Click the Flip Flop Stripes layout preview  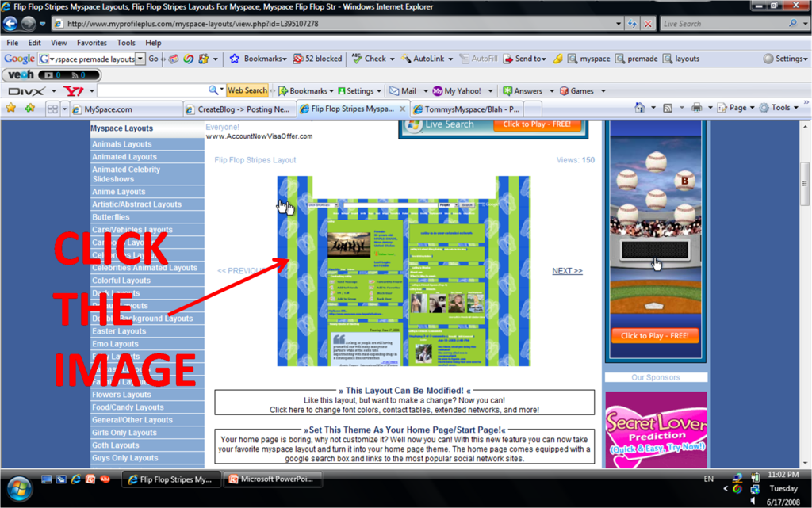click(404, 271)
